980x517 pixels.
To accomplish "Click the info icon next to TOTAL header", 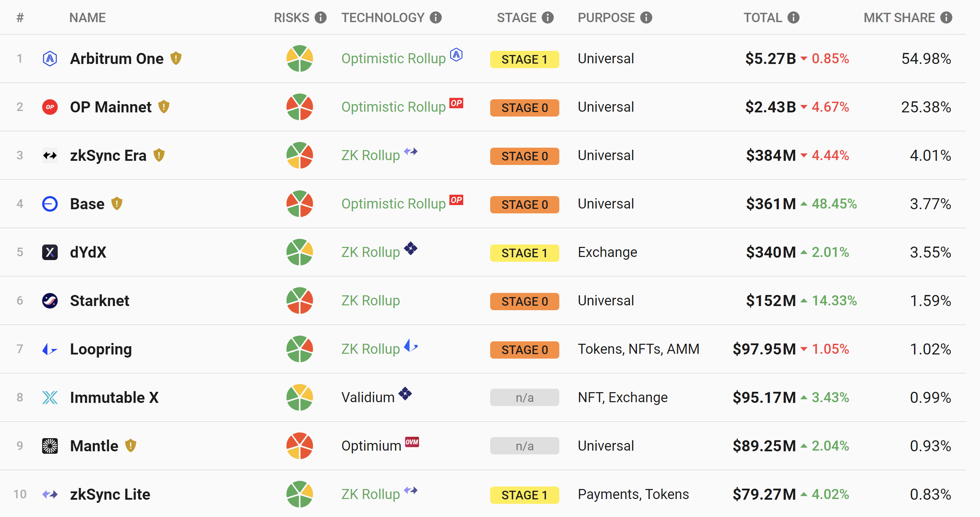I will 793,18.
